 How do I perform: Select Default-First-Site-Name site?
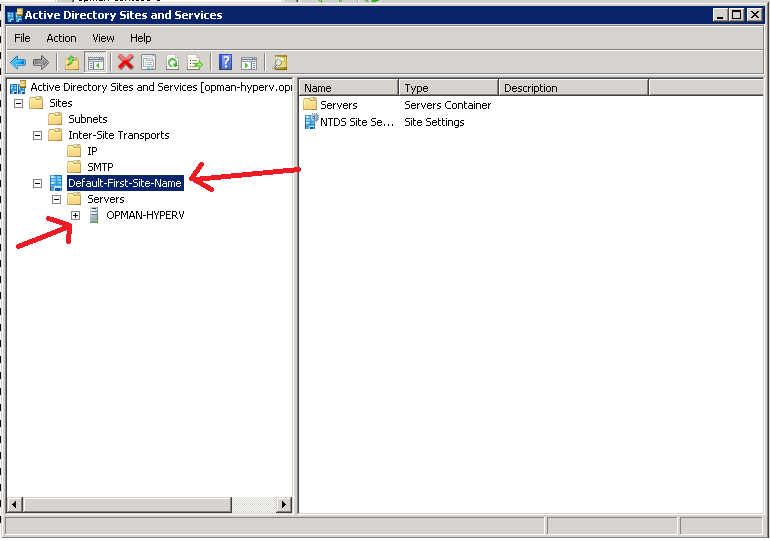click(x=125, y=183)
